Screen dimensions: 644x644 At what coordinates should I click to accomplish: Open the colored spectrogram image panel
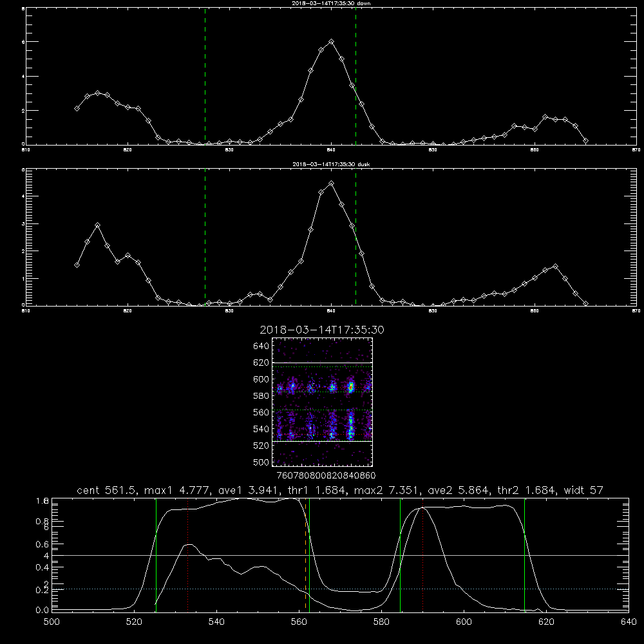pos(323,402)
